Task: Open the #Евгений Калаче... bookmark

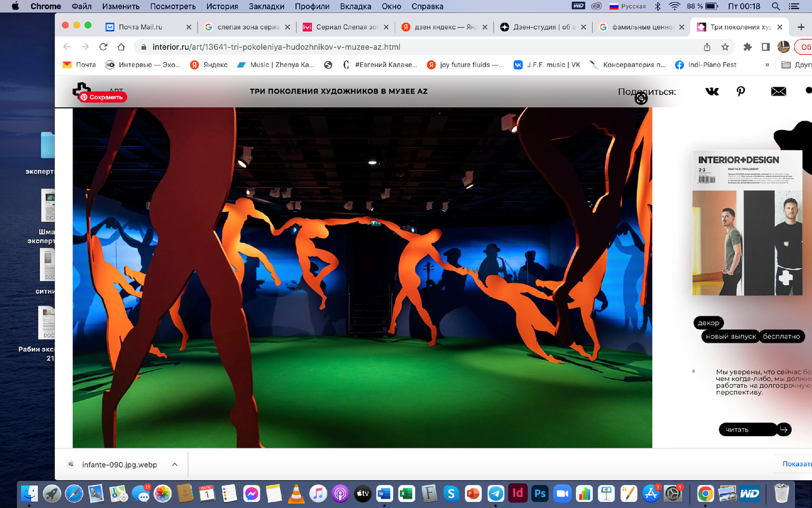Action: tap(379, 65)
